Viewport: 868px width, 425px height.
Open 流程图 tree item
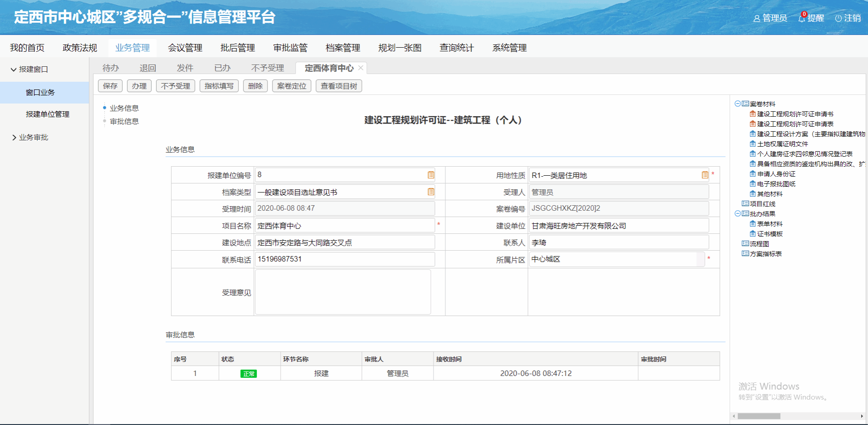pos(759,244)
